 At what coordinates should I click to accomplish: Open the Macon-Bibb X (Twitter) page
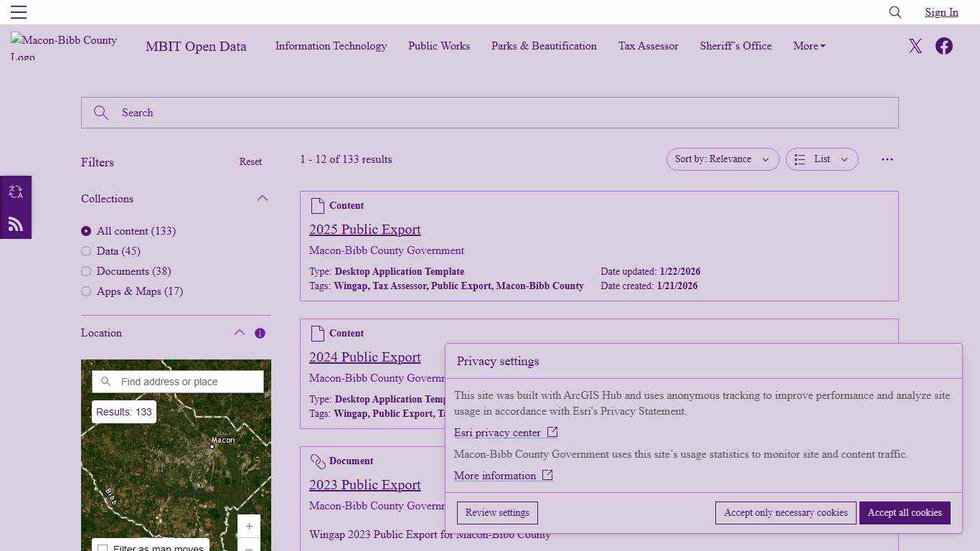point(915,46)
